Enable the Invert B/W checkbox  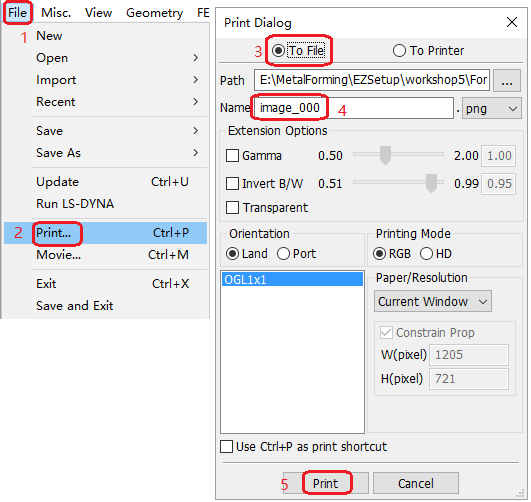tap(232, 184)
